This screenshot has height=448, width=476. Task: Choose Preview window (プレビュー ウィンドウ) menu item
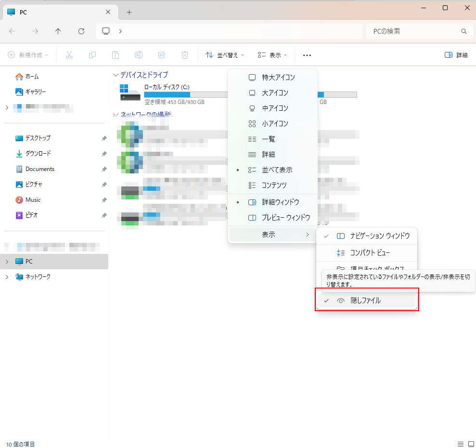coord(286,218)
